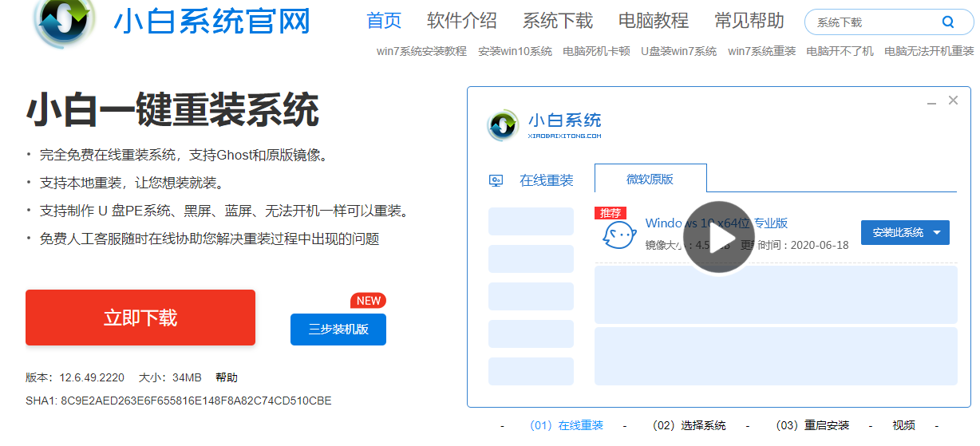980x446 pixels.
Task: Open the 安装win10系统 link
Action: pos(515,51)
